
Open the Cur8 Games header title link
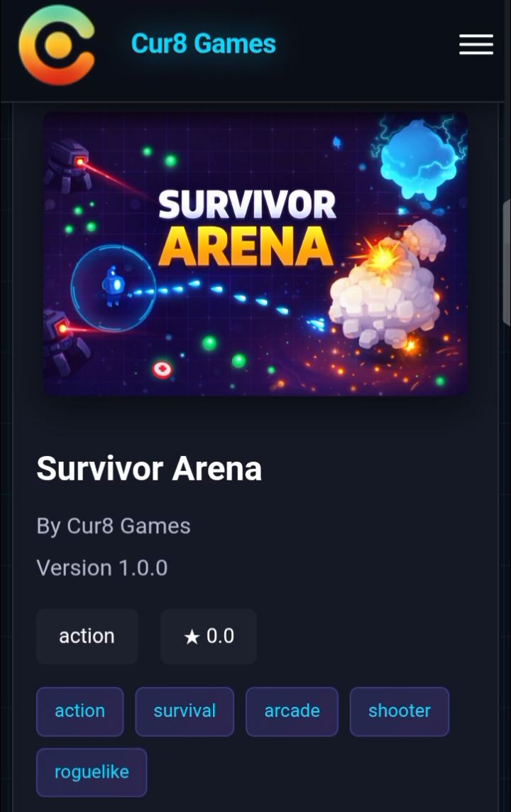[x=203, y=43]
